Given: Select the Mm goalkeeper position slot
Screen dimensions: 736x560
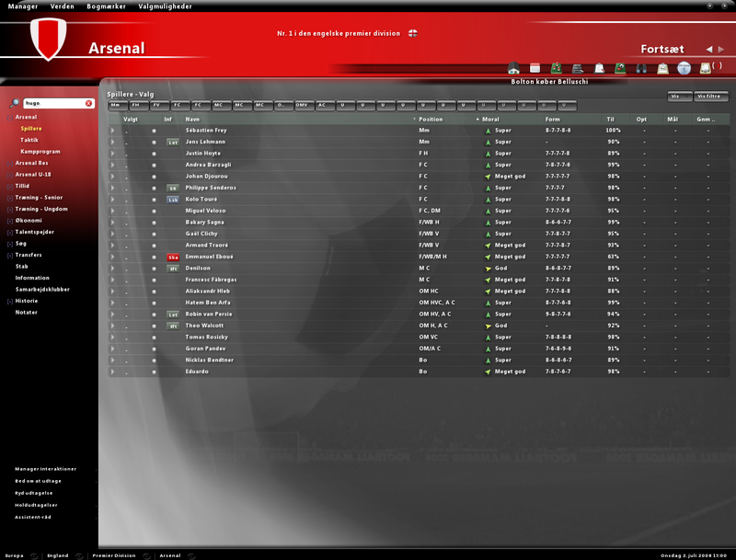Looking at the screenshot, I should pyautogui.click(x=118, y=106).
